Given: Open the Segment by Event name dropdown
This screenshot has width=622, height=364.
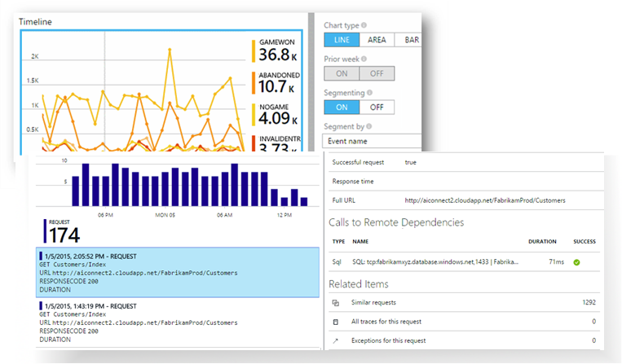Looking at the screenshot, I should 372,142.
